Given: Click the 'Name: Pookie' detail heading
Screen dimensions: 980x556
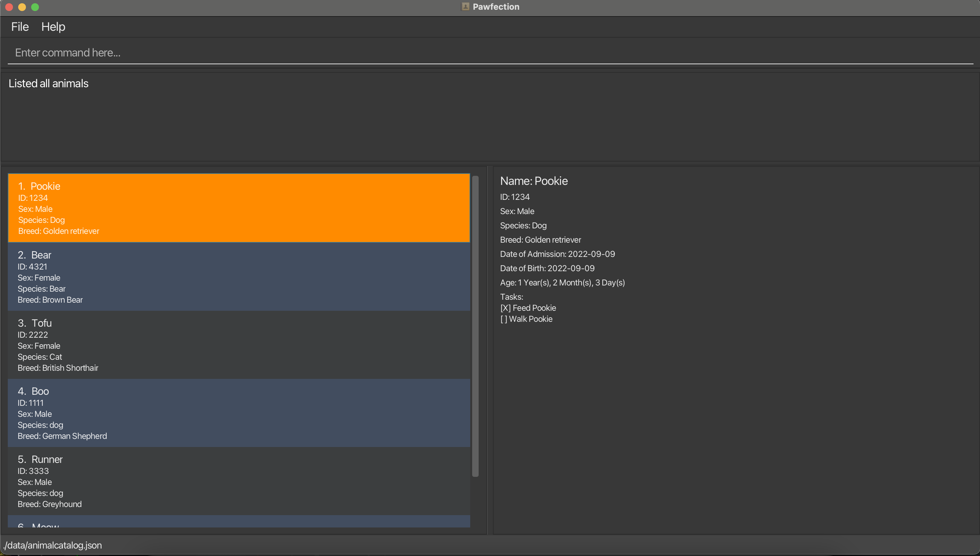Looking at the screenshot, I should click(x=534, y=181).
